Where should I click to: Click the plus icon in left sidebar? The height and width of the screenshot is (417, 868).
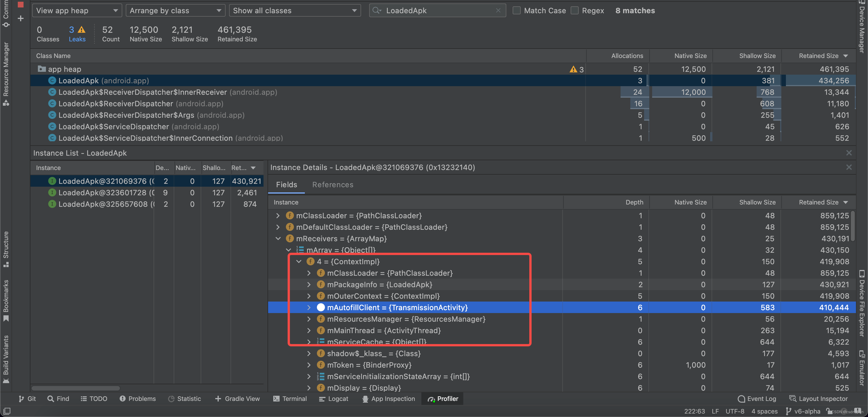21,19
